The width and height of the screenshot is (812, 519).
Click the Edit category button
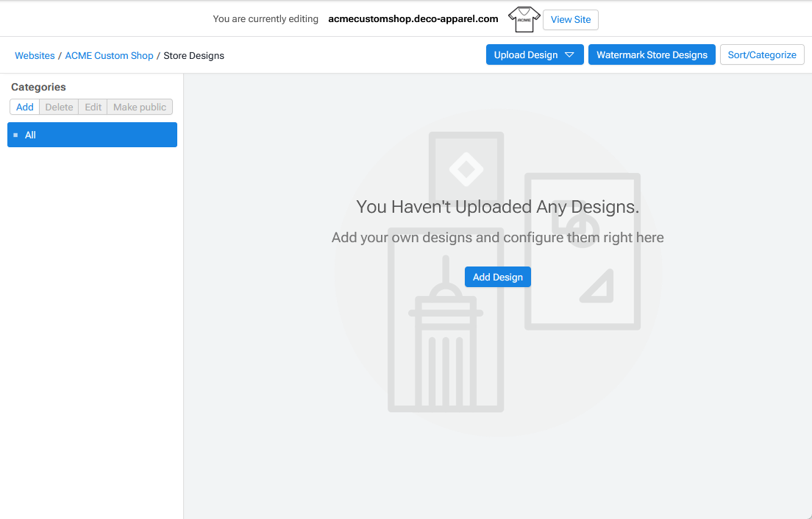point(93,107)
